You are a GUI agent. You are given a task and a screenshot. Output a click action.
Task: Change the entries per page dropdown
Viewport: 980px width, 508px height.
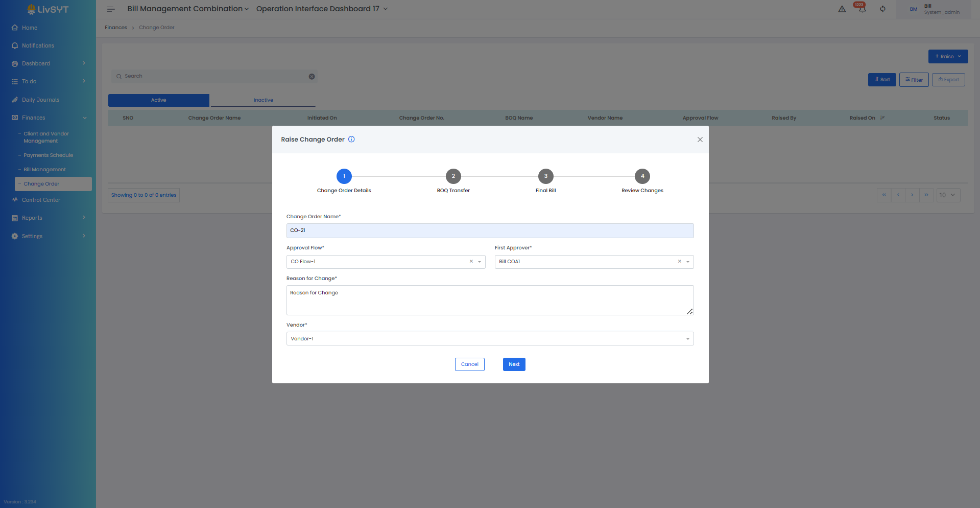point(948,195)
